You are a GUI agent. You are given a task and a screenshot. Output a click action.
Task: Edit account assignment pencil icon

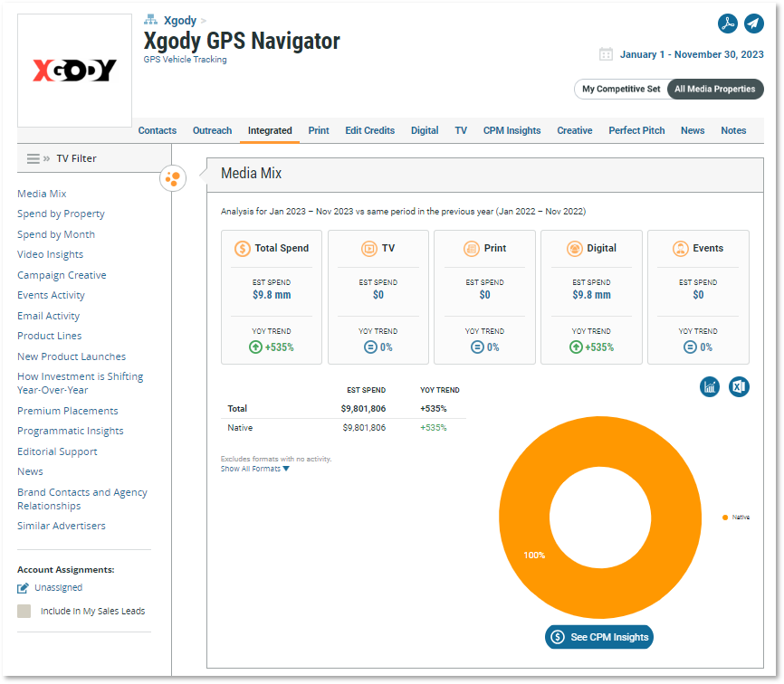pyautogui.click(x=23, y=588)
